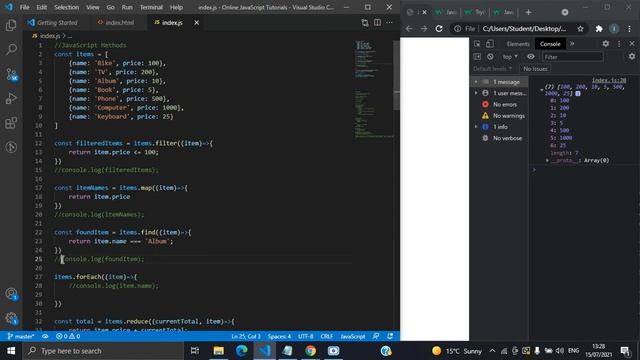Click the DevTools inspect element icon
Screen dimensions: 640x360
pos(477,44)
